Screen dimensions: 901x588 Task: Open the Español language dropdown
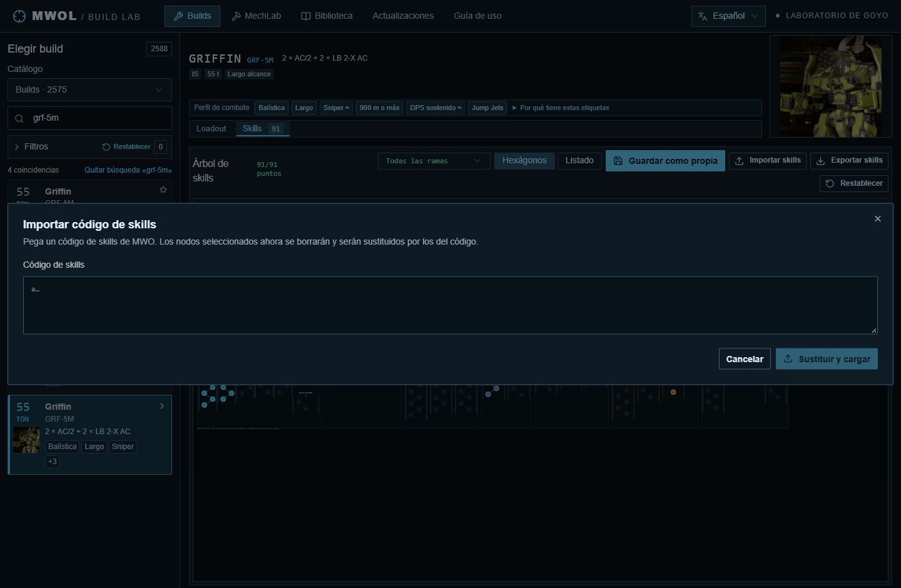point(728,16)
